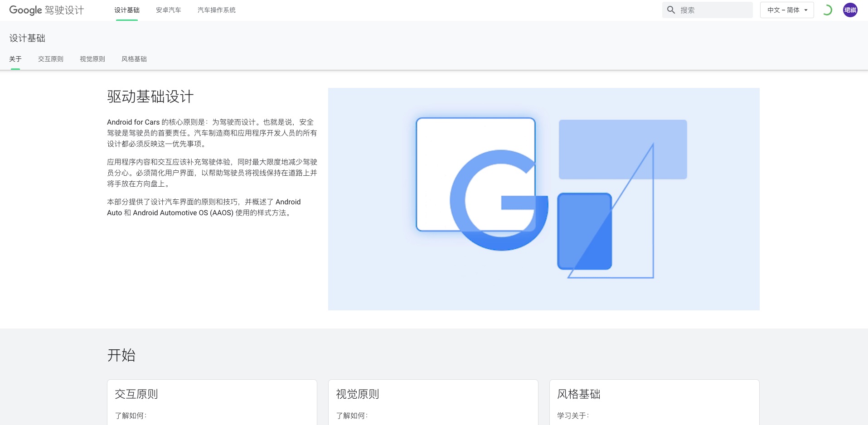
Task: Open the 视觉原则 card
Action: pos(433,402)
